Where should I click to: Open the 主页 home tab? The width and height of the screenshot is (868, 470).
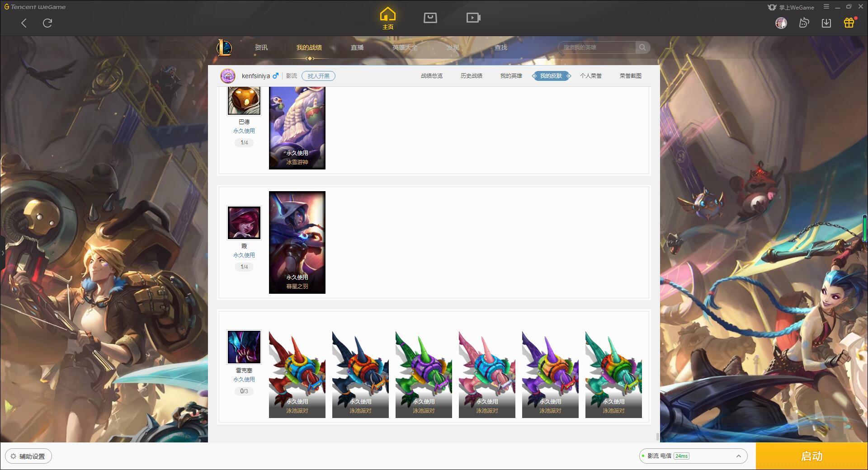(388, 19)
